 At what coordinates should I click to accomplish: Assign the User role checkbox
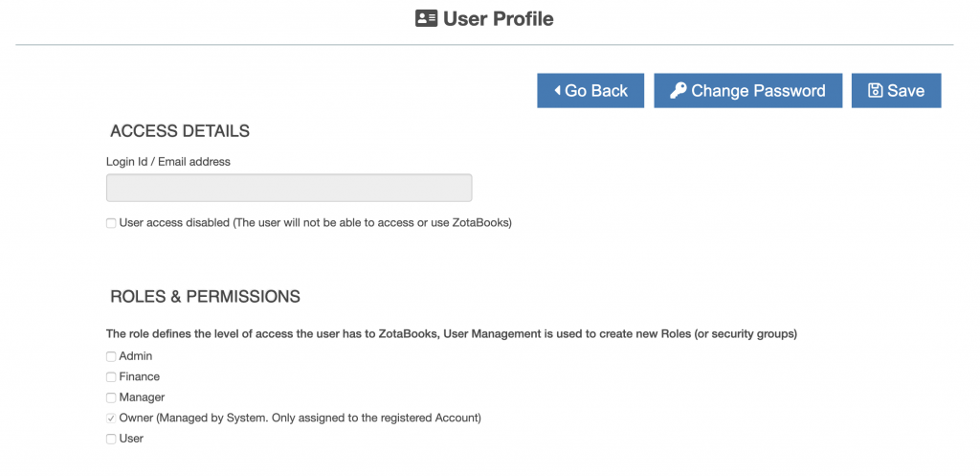[111, 439]
